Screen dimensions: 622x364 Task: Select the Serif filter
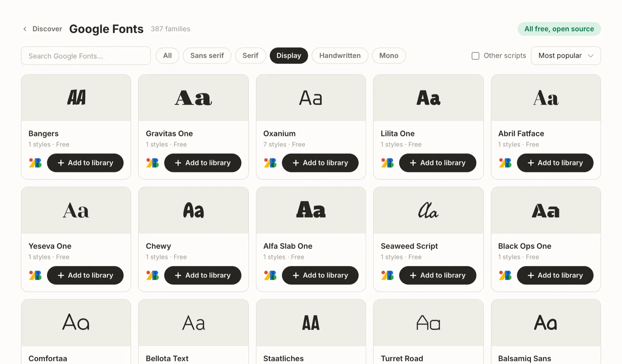[251, 56]
